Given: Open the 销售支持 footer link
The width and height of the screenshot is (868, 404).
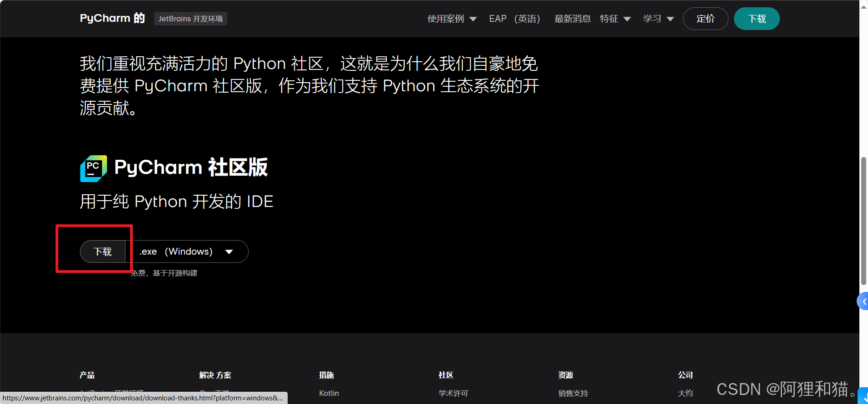Looking at the screenshot, I should 573,393.
